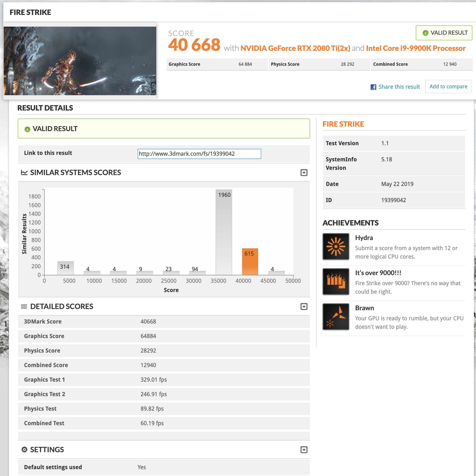Open the Hydra achievement icon
The height and width of the screenshot is (476, 476).
336,246
